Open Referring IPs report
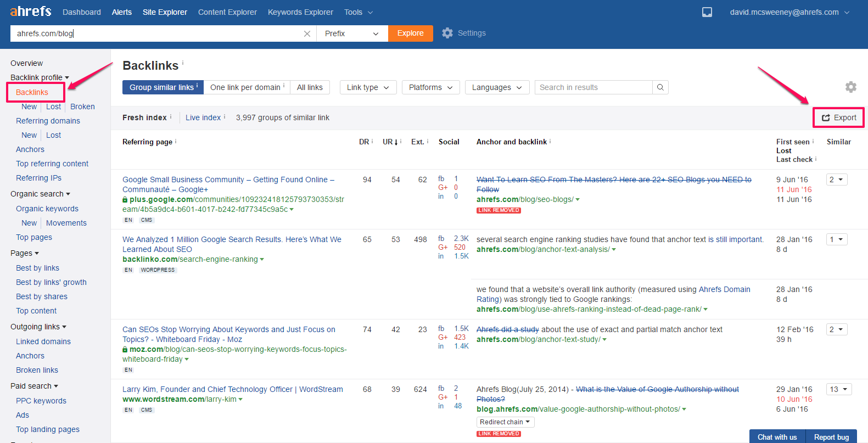 click(x=38, y=178)
